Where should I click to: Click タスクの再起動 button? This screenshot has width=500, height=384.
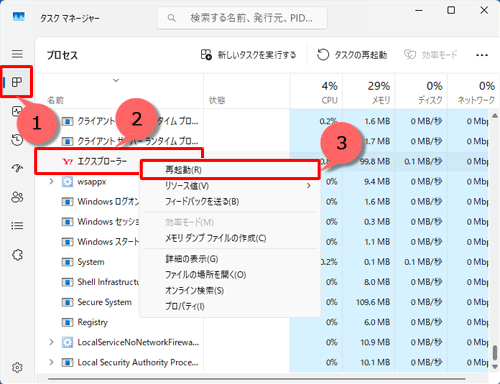[352, 55]
